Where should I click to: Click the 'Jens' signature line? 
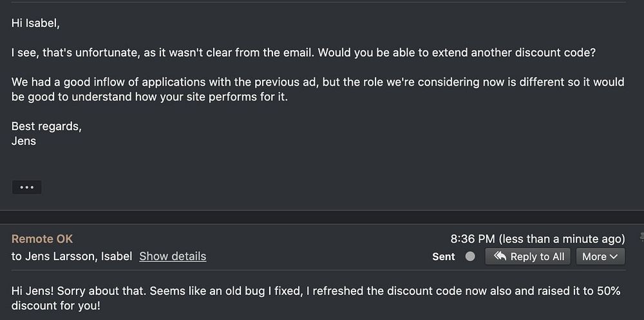24,140
